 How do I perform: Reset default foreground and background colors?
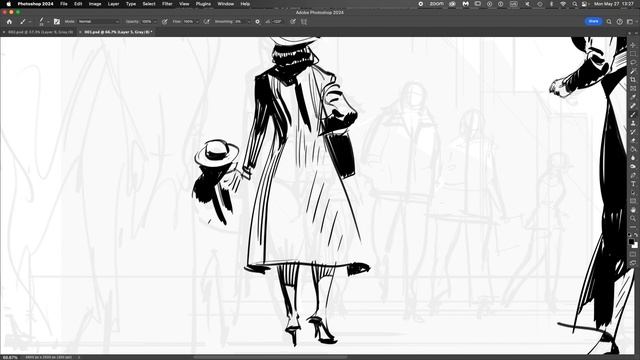tap(630, 235)
